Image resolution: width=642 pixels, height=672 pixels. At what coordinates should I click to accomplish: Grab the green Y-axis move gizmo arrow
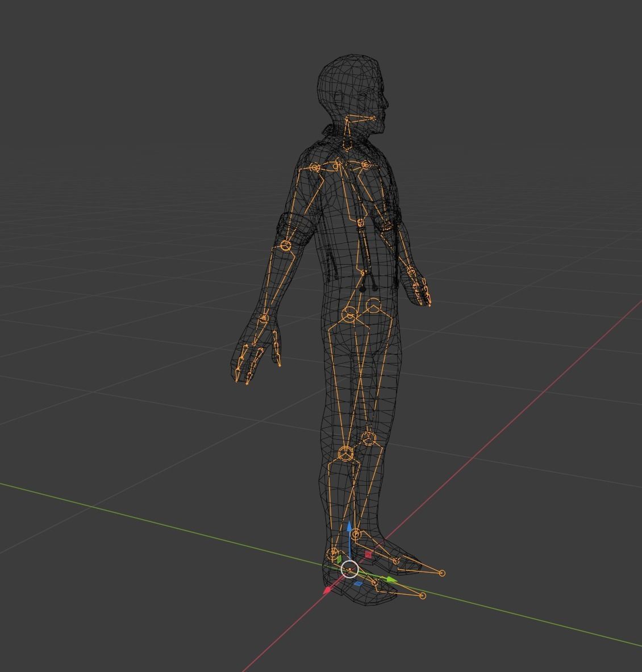pos(391,580)
